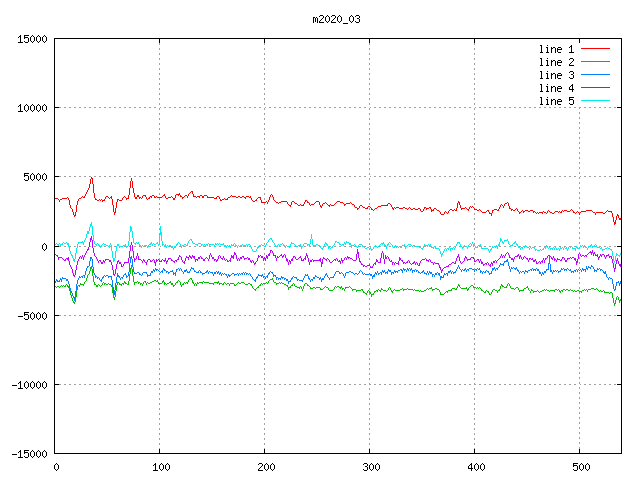Pick the cyan legend sample for line 5

pyautogui.click(x=595, y=101)
